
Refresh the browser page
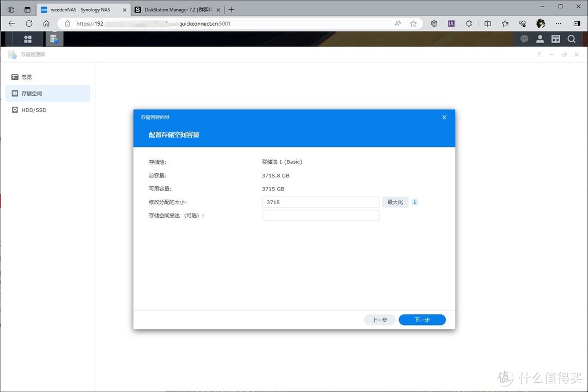29,23
